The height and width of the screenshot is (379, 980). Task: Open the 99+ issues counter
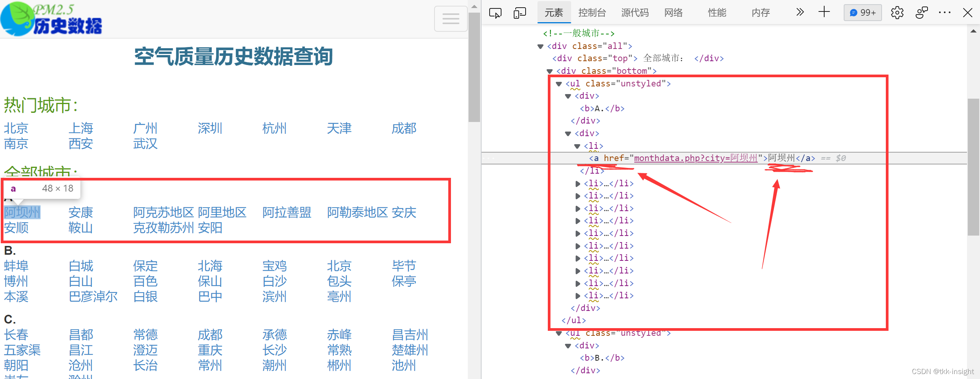862,13
